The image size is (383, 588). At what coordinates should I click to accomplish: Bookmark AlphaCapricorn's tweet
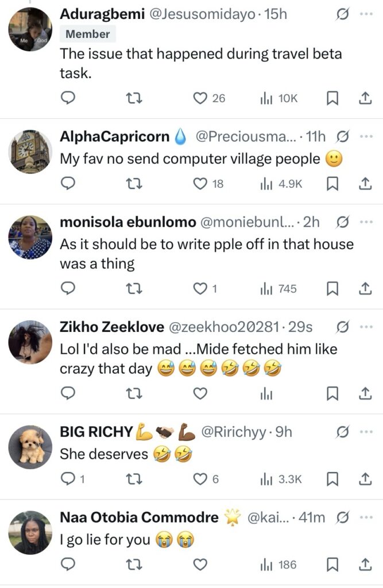(332, 184)
